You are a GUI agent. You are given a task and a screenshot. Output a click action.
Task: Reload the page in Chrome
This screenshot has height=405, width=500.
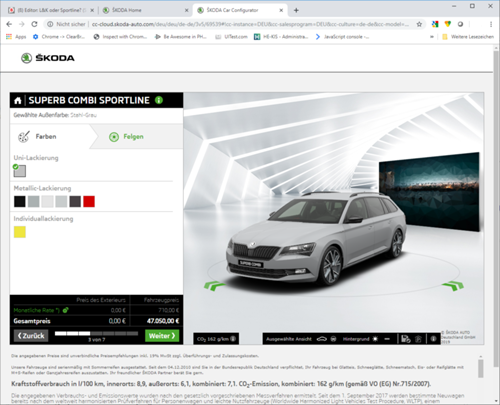(x=34, y=24)
